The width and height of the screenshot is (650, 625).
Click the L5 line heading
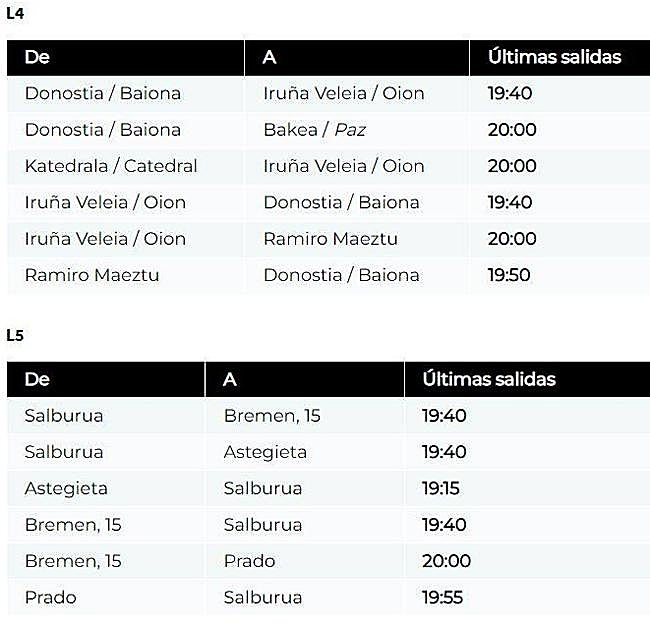[x=15, y=336]
